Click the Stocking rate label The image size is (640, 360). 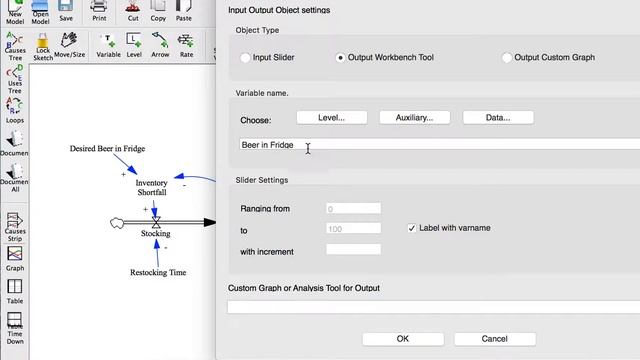pyautogui.click(x=156, y=233)
